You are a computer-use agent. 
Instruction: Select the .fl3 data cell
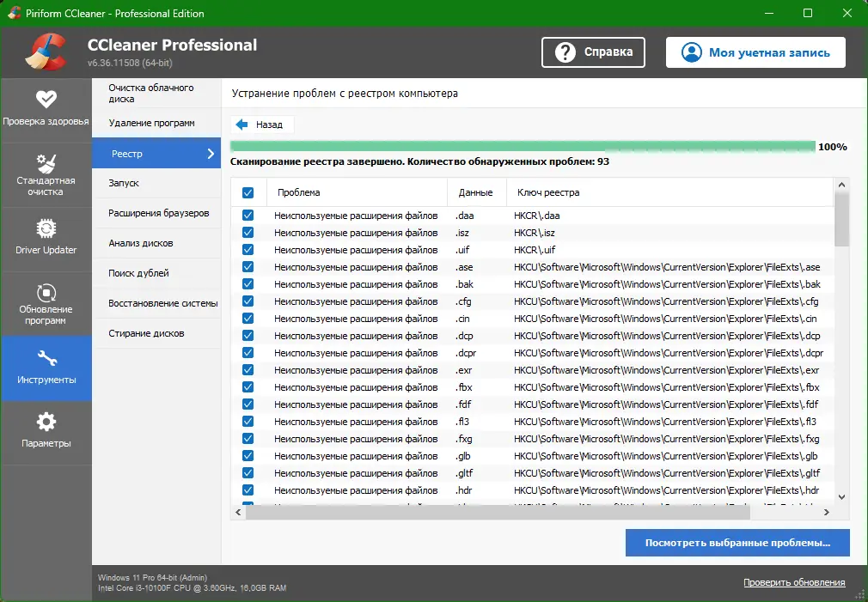[x=462, y=421]
